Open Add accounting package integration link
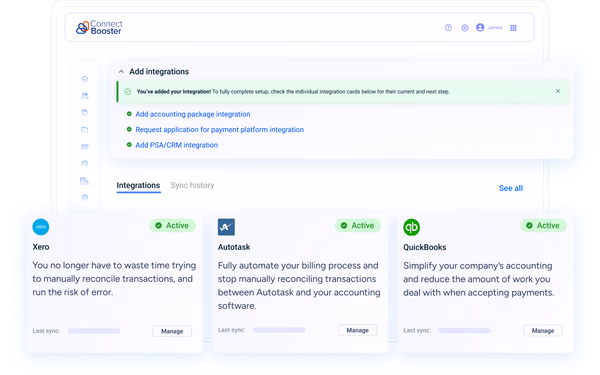The height and width of the screenshot is (375, 600). 193,114
